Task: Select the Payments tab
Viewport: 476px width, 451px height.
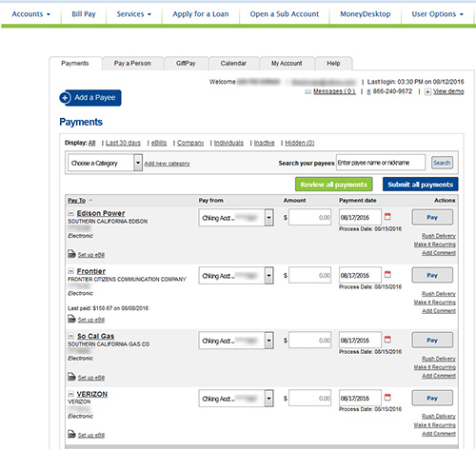Action: point(75,64)
